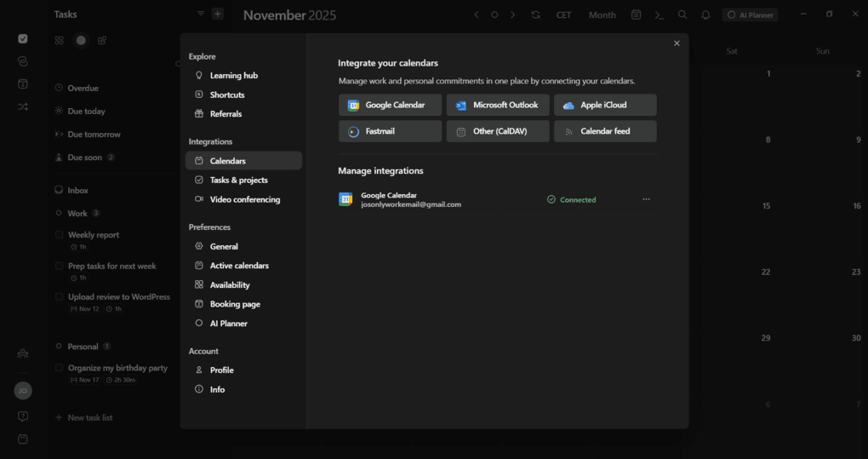Open the date picker calendar icon in toolbar

(636, 15)
